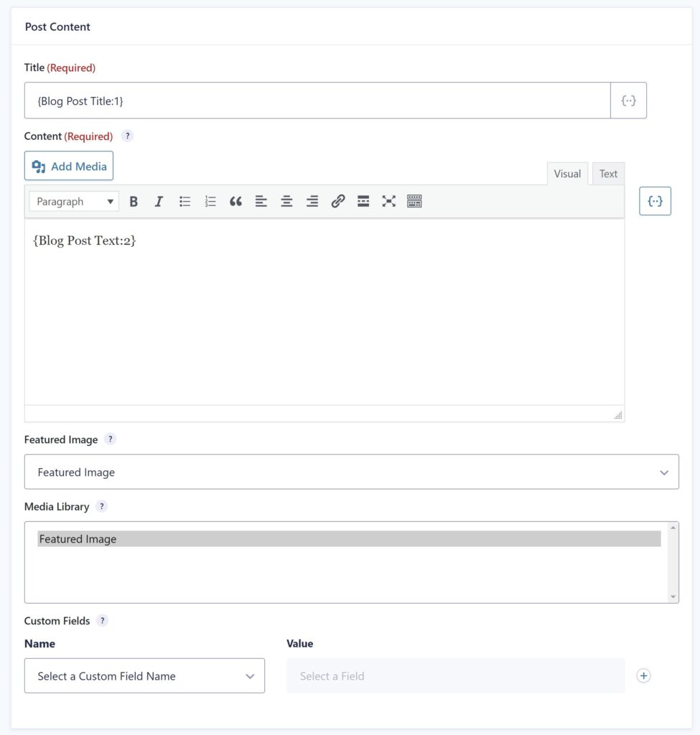Viewport: 700px width, 735px height.
Task: Open the Paragraph format dropdown
Action: point(73,201)
